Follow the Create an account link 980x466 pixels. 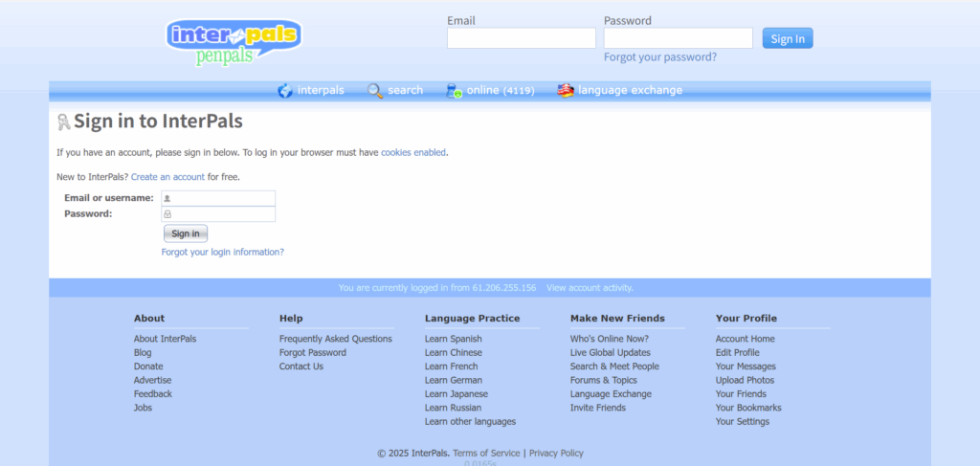click(x=168, y=177)
